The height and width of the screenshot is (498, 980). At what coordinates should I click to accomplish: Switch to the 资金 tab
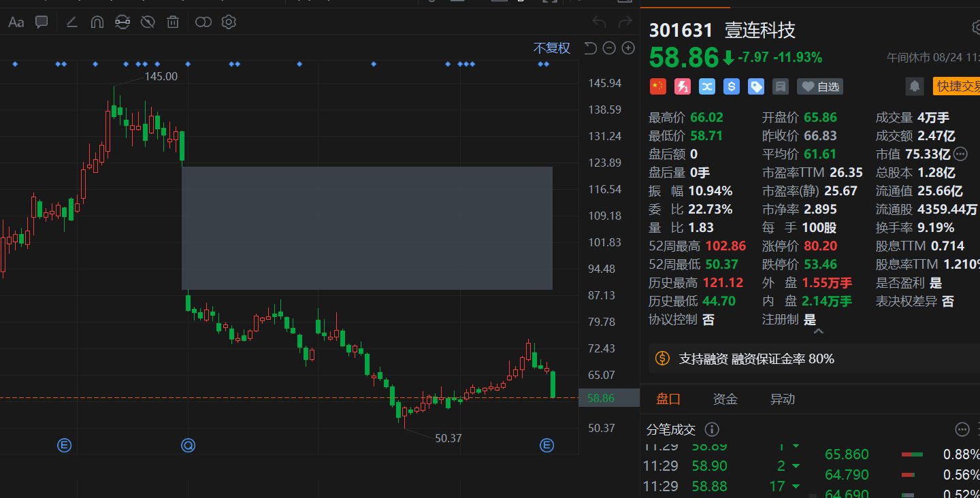pos(725,399)
